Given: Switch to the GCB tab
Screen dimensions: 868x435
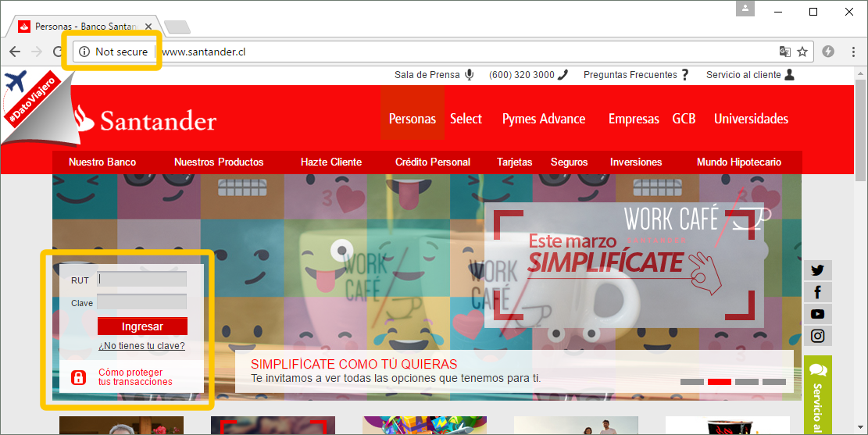Looking at the screenshot, I should (684, 119).
